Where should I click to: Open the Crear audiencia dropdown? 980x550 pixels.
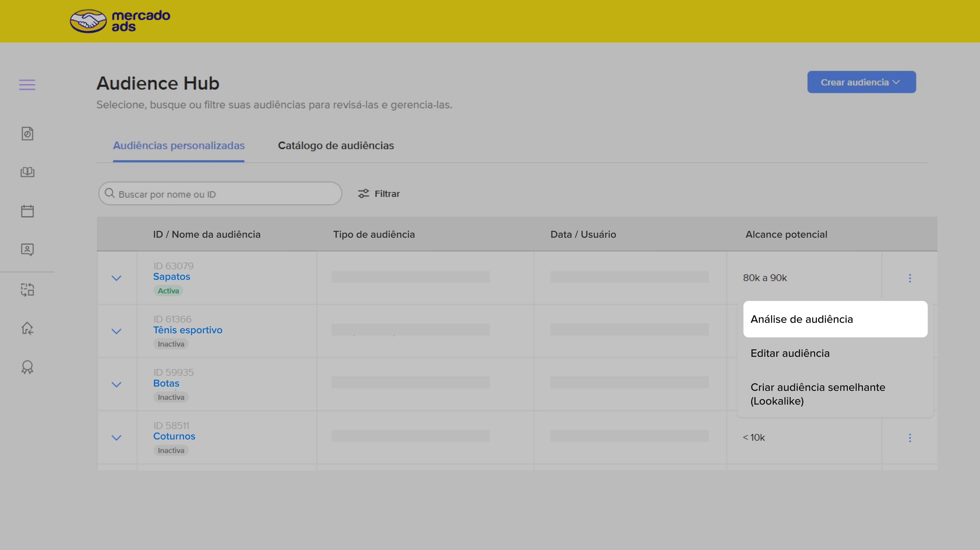(x=862, y=82)
